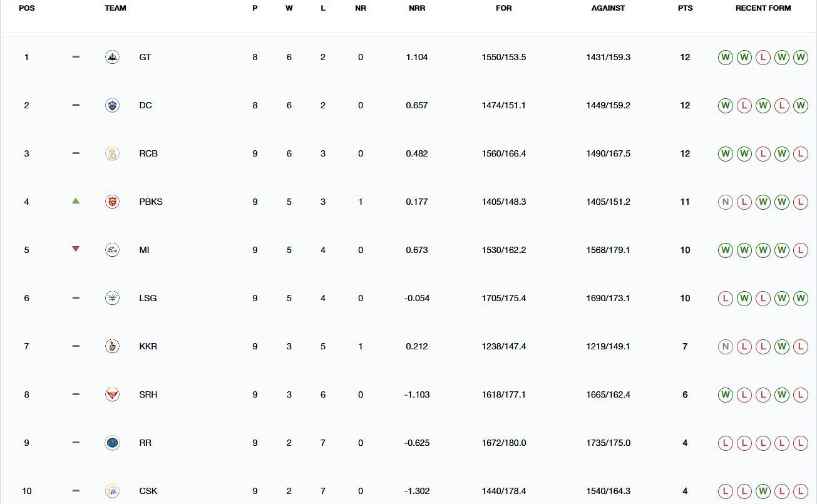This screenshot has width=817, height=504.
Task: Click AGAINST value 1735/175.0
Action: (608, 443)
